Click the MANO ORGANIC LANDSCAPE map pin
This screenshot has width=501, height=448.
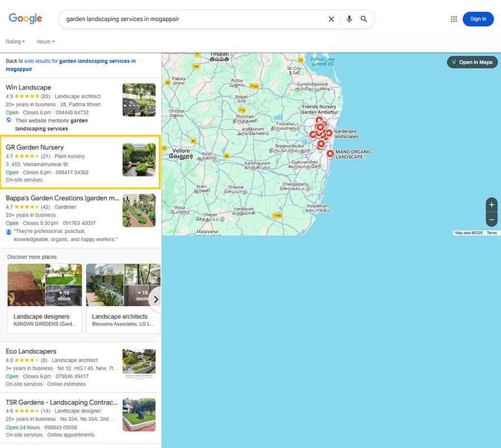pyautogui.click(x=330, y=153)
